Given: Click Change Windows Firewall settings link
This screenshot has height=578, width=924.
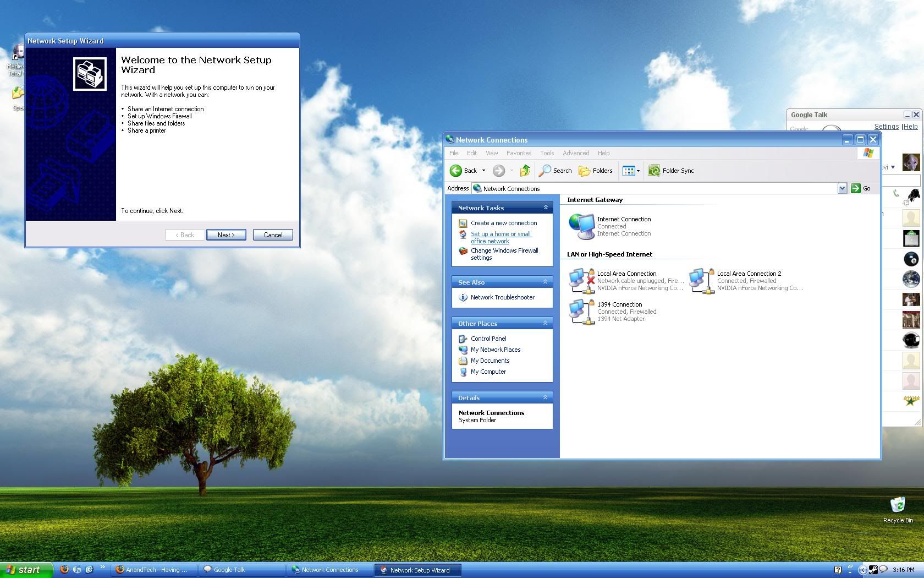Looking at the screenshot, I should [x=504, y=254].
